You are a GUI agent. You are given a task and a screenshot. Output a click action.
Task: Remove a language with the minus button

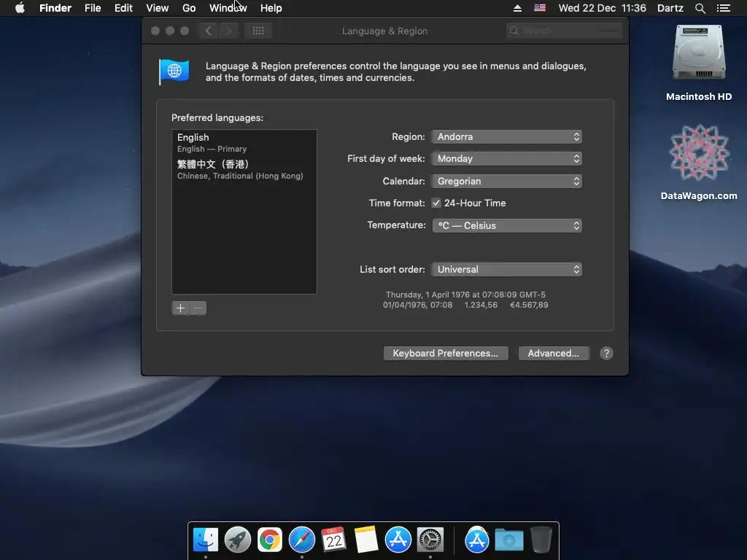(x=198, y=308)
